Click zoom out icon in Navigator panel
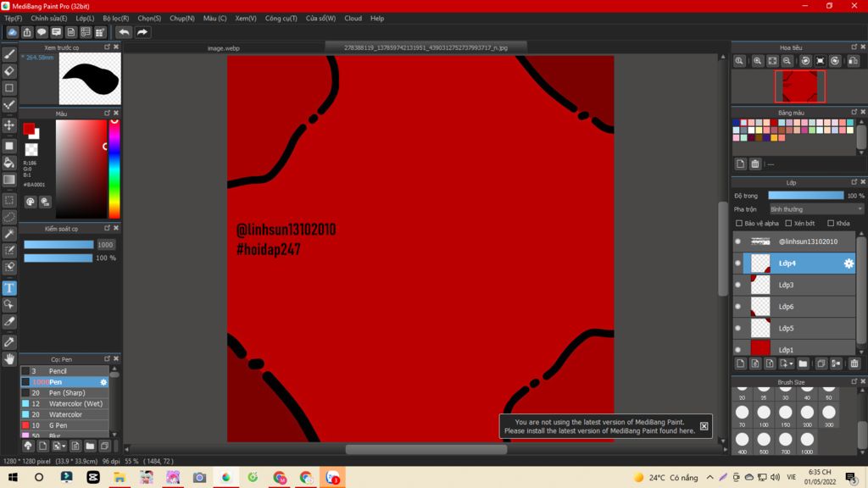Viewport: 868px width, 488px height. 787,61
